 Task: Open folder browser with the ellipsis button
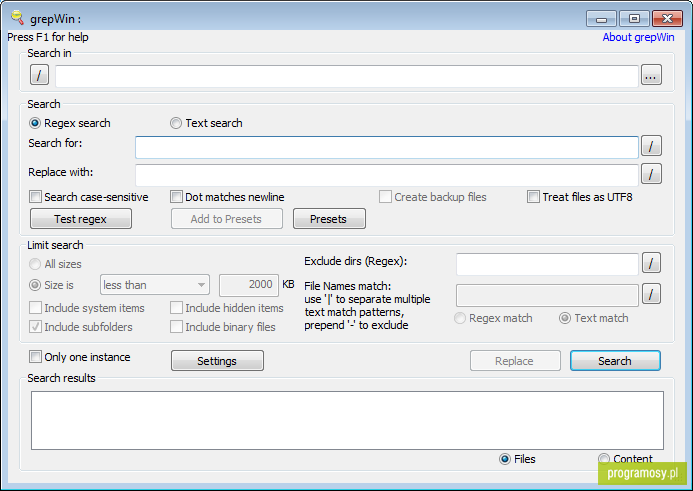[651, 74]
